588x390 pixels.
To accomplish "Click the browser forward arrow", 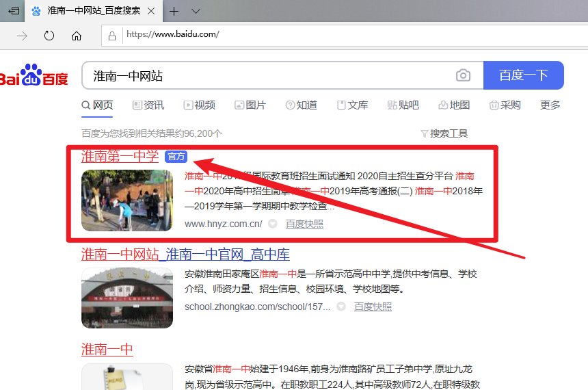I will click(x=22, y=36).
